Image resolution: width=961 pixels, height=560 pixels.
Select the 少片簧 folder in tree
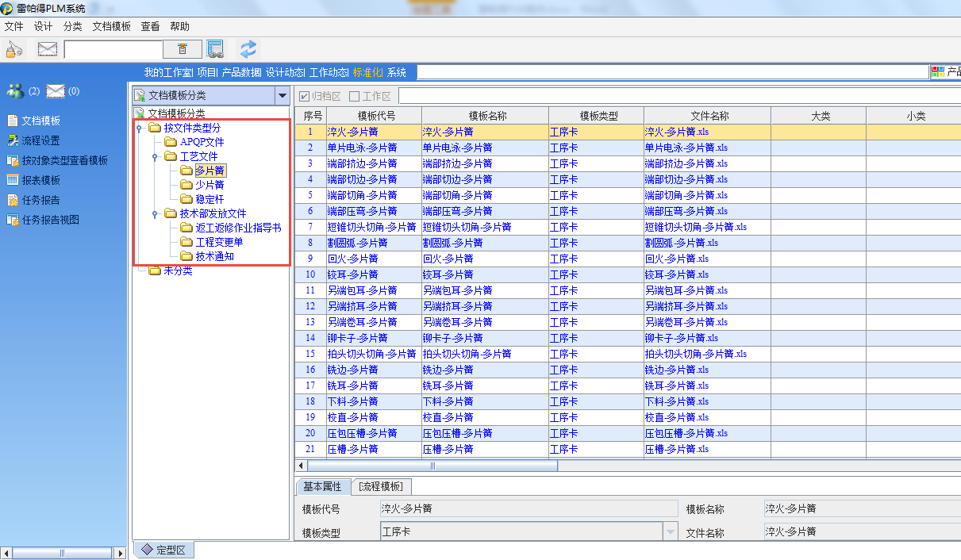pos(209,185)
